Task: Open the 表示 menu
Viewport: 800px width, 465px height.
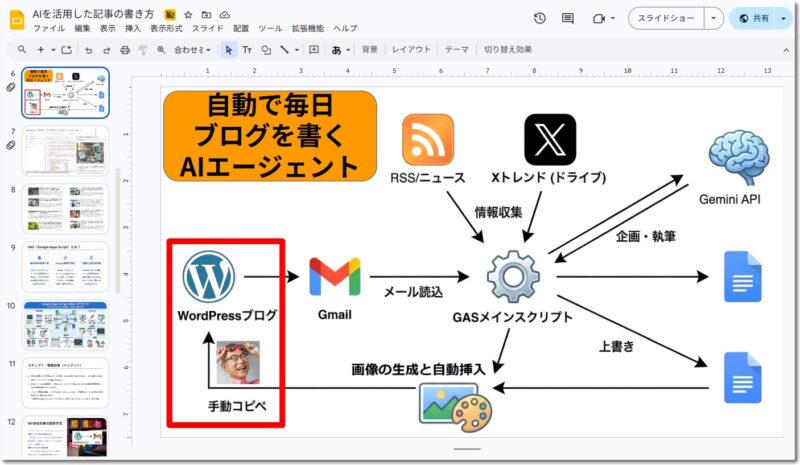Action: click(x=107, y=29)
